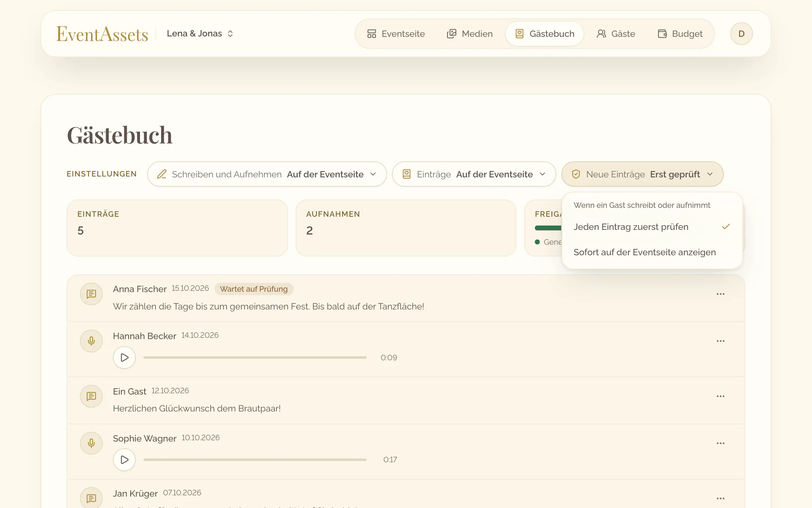Click the date 15.10.2026
812x508 pixels.
(190, 288)
